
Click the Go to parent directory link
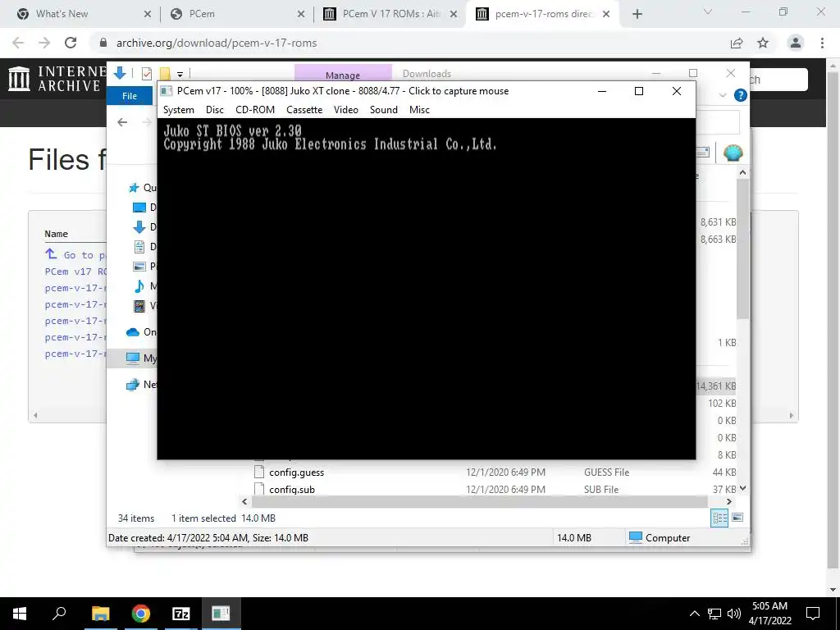[x=75, y=255]
